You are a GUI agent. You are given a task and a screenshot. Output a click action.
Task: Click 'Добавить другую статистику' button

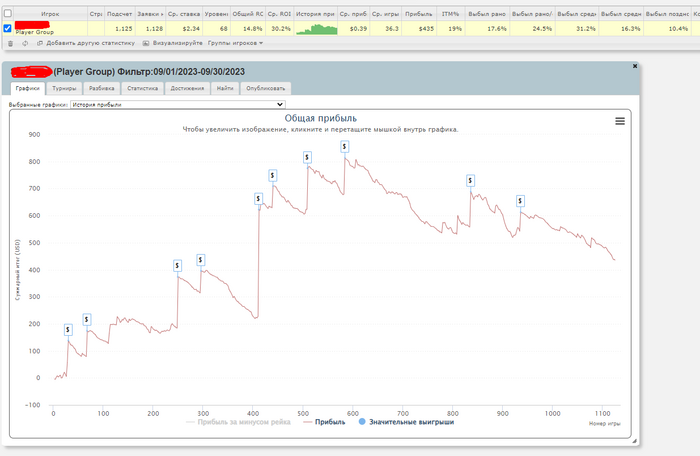tap(86, 43)
